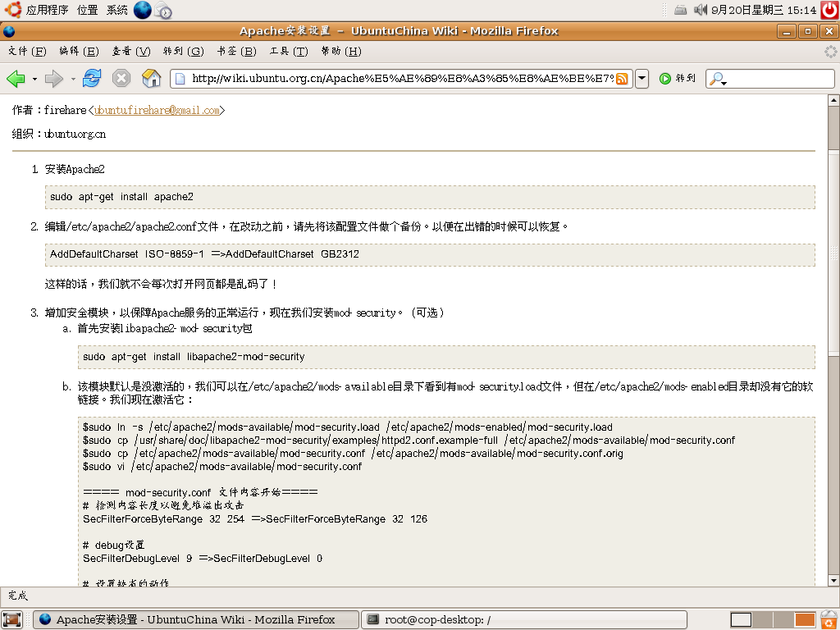Click the page icon in the address bar
The image size is (840, 630).
(180, 79)
